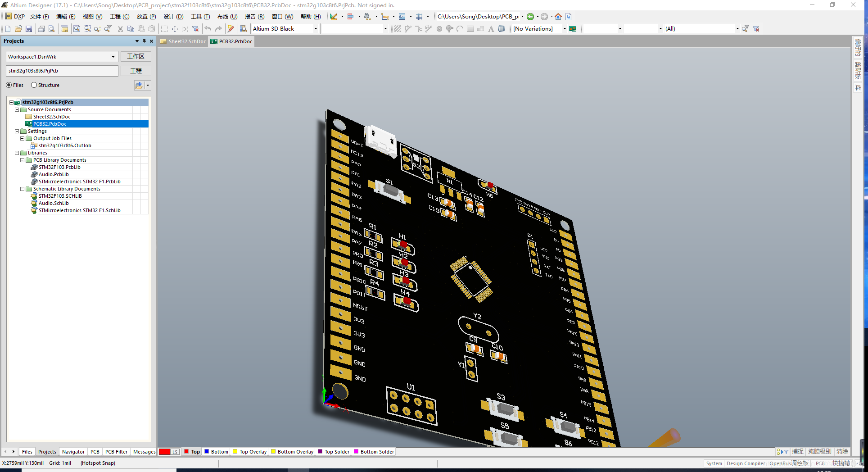The image size is (868, 472).
Task: Click the Save document icon
Action: click(29, 29)
